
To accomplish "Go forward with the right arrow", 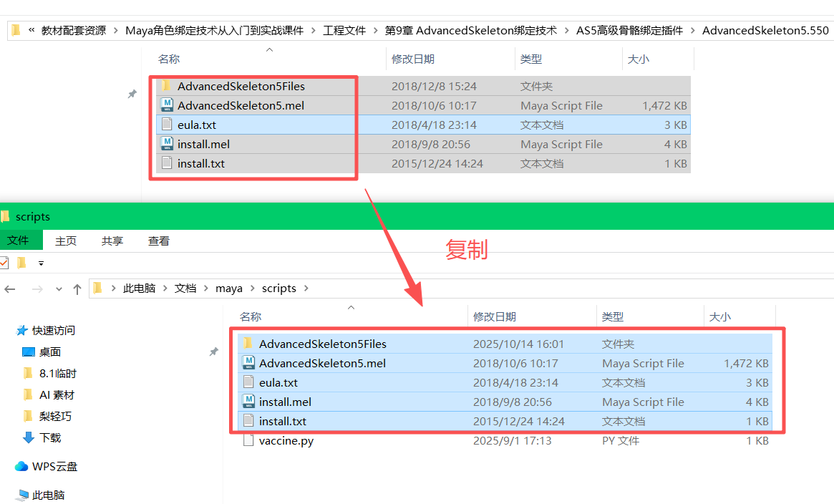I will (x=37, y=289).
